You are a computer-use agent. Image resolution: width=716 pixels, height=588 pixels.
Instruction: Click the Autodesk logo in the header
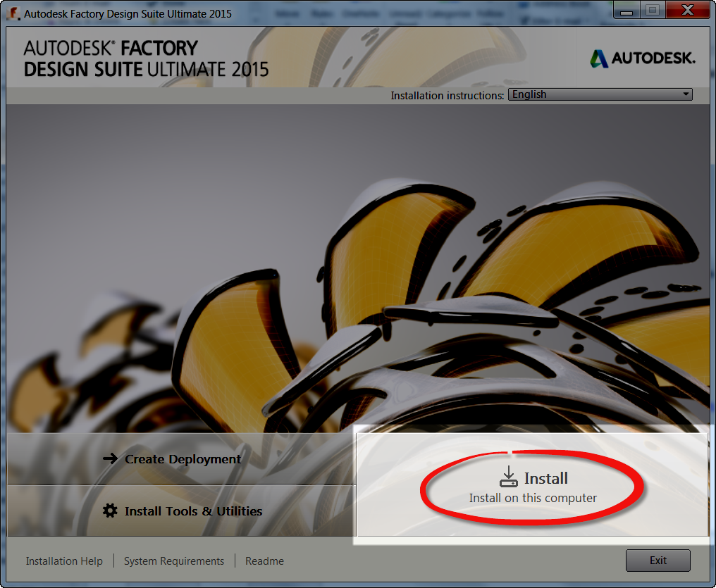coord(643,58)
